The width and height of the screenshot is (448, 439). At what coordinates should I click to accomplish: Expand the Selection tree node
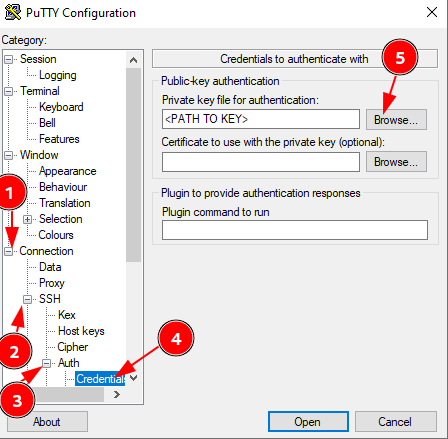point(28,219)
